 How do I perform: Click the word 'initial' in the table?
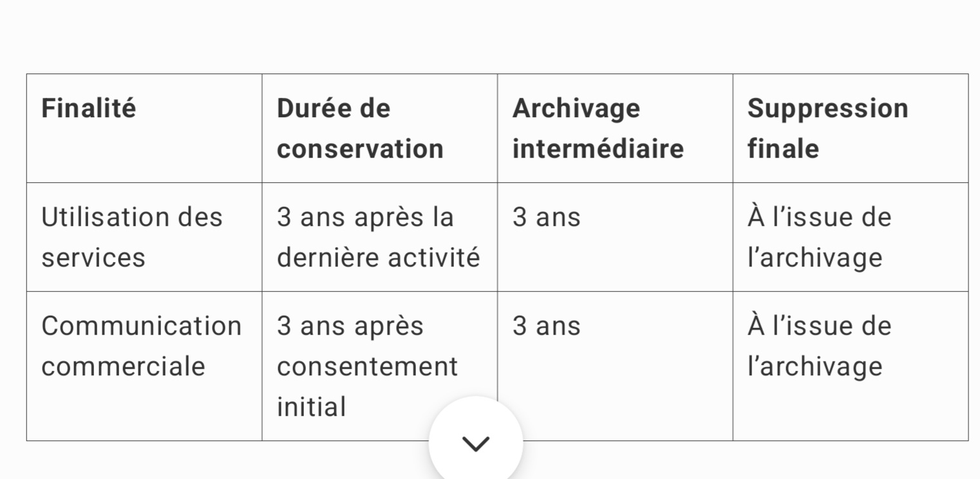tap(312, 407)
